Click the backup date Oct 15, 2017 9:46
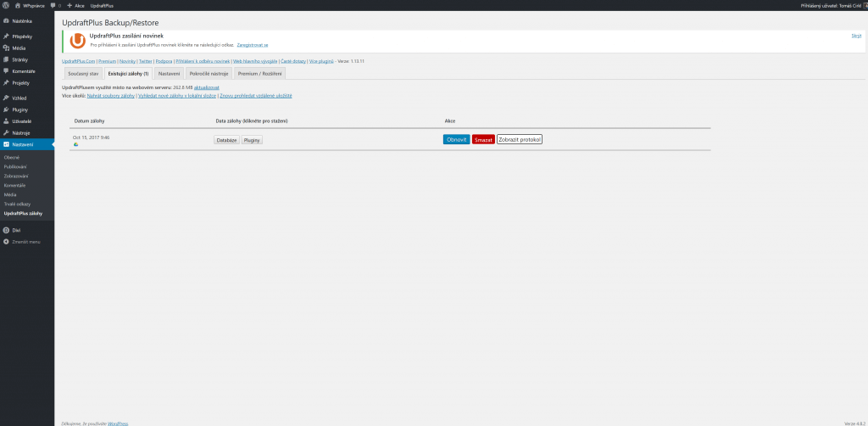Viewport: 868px width, 426px height. point(91,137)
